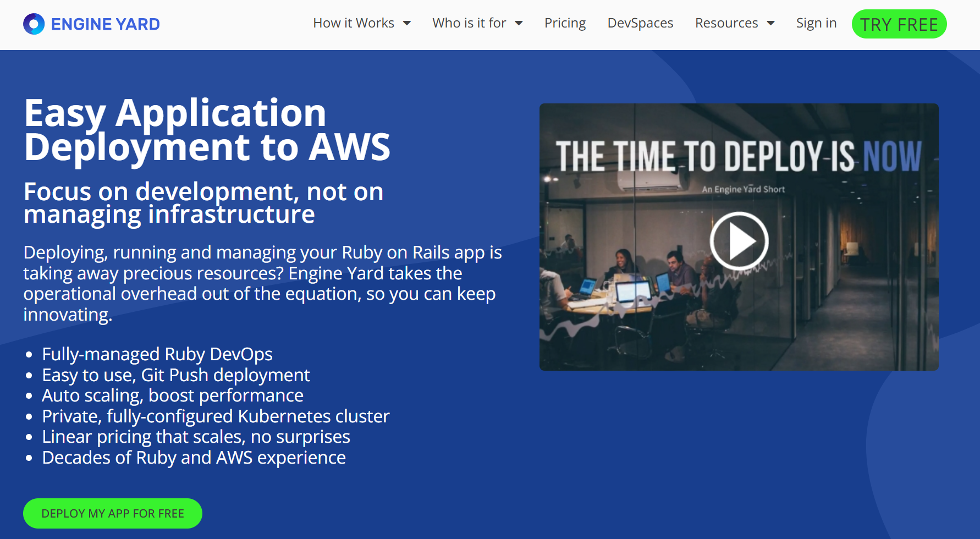Screen dimensions: 980x539
Task: Go to the Pricing page
Action: pos(565,23)
